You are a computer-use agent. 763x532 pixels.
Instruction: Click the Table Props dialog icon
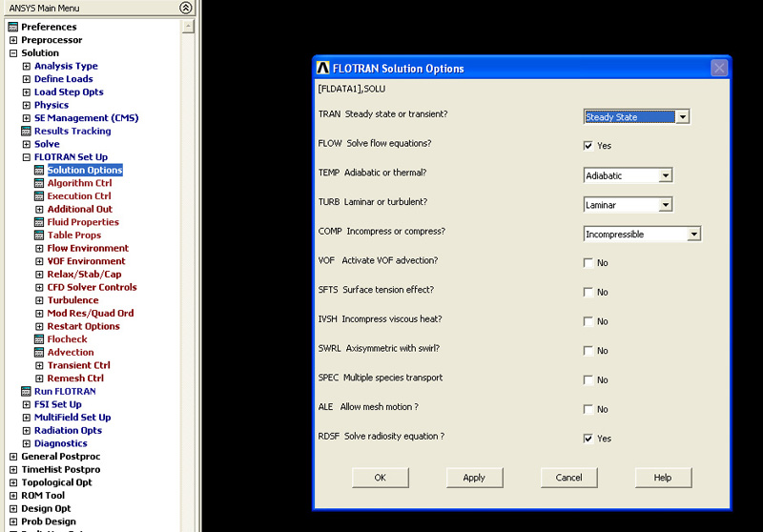point(39,235)
